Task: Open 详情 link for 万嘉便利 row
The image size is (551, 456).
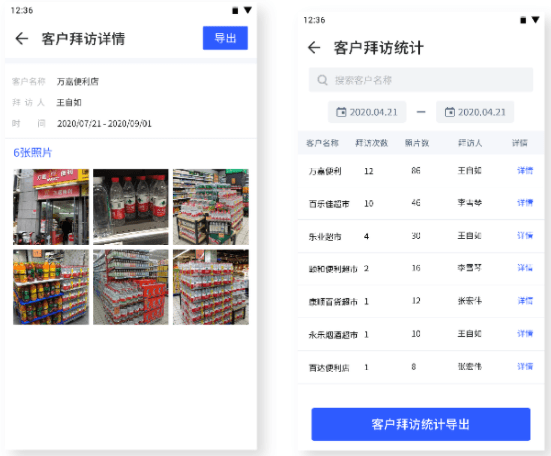Action: pyautogui.click(x=525, y=171)
